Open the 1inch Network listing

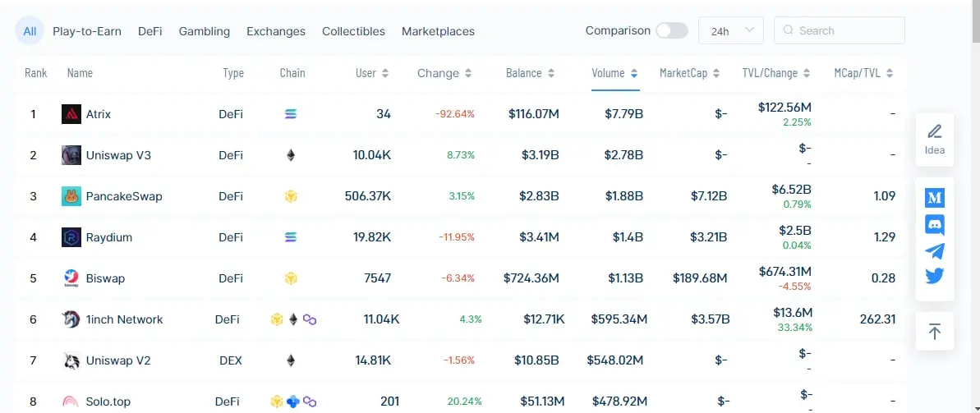124,319
